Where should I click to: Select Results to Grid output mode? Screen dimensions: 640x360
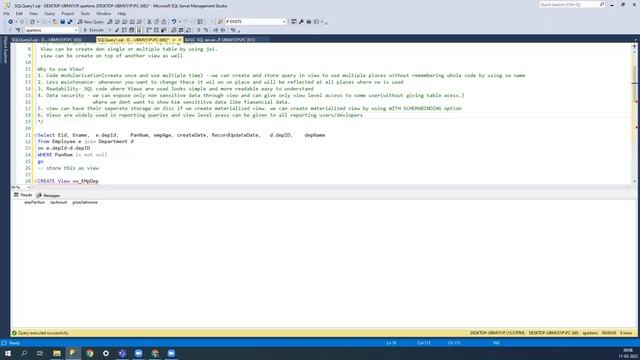pyautogui.click(x=181, y=30)
